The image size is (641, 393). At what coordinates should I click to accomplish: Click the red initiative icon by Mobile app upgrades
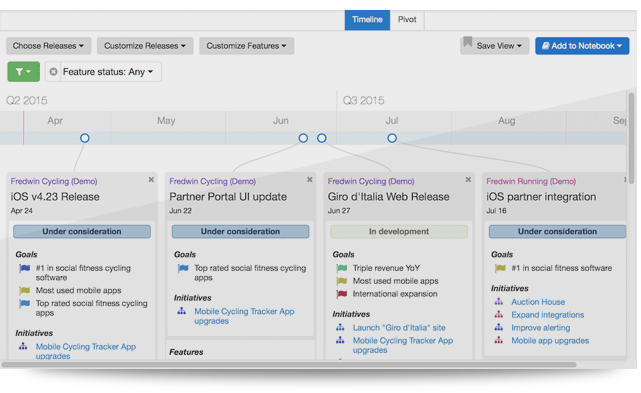[499, 340]
